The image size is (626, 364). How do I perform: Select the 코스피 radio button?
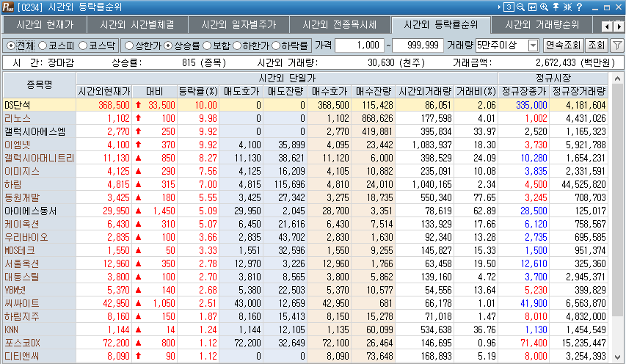(x=43, y=46)
